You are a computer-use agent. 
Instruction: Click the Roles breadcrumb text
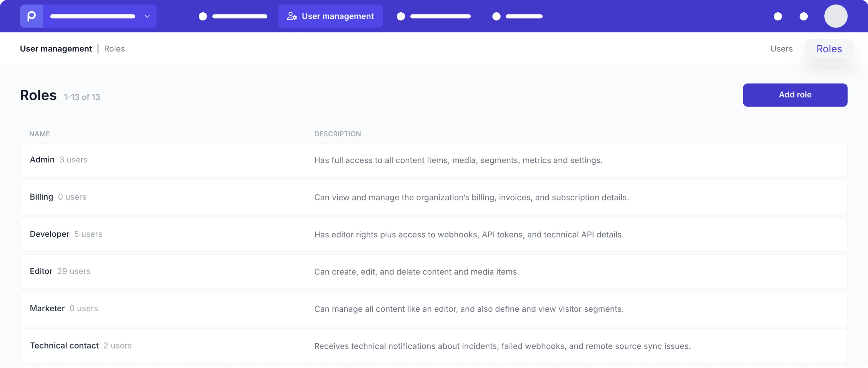(x=114, y=49)
